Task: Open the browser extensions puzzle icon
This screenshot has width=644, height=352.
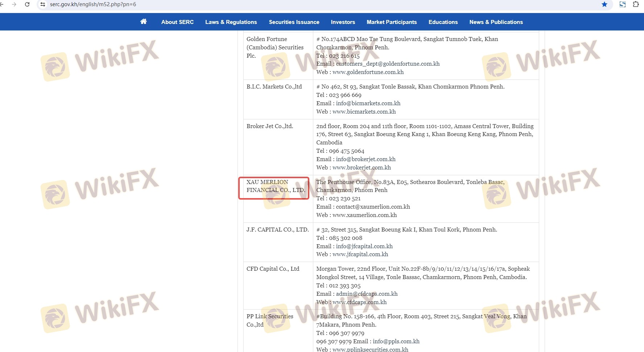Action: (636, 4)
